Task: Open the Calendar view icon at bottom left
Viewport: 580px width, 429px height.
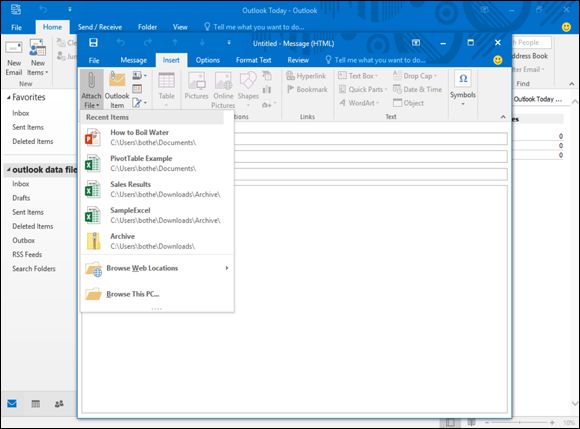Action: [x=36, y=404]
